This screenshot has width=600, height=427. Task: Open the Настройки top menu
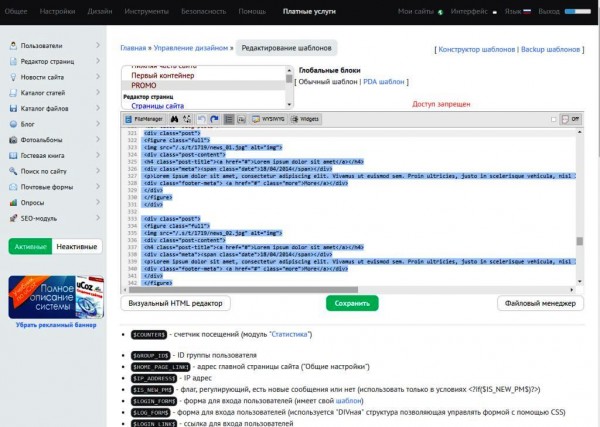tap(57, 11)
